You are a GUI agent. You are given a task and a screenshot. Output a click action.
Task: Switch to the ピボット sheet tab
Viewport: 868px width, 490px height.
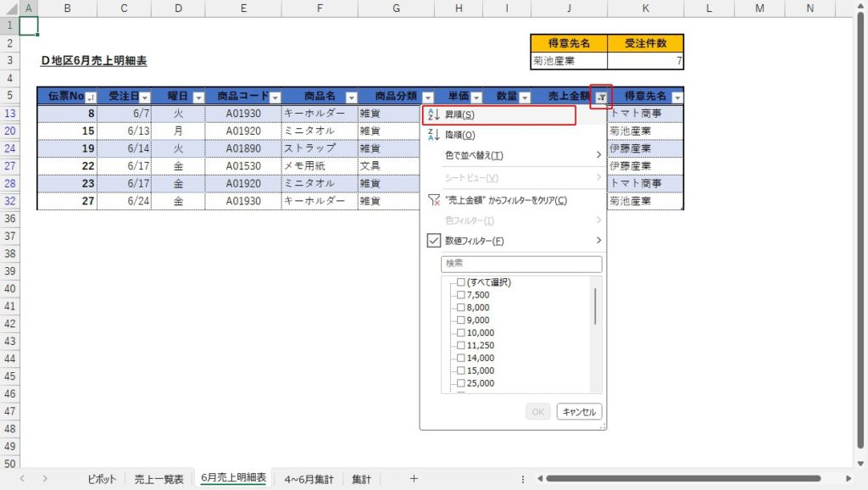pos(103,479)
